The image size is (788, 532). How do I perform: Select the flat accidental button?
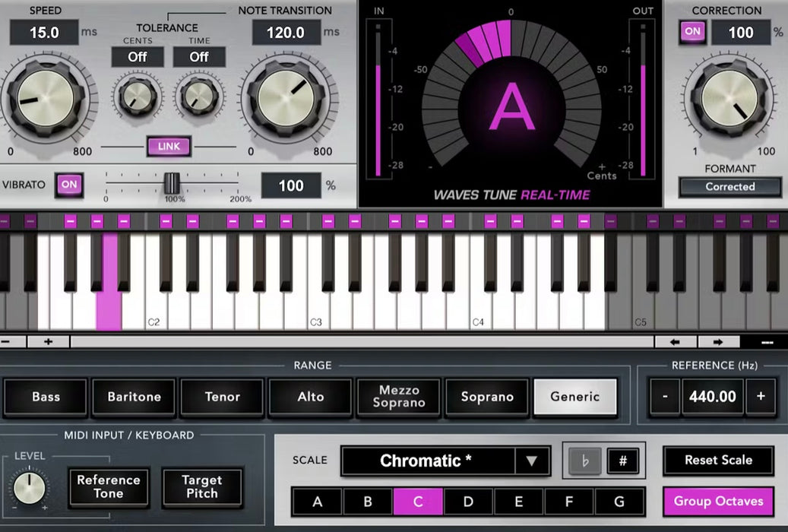[x=585, y=461]
